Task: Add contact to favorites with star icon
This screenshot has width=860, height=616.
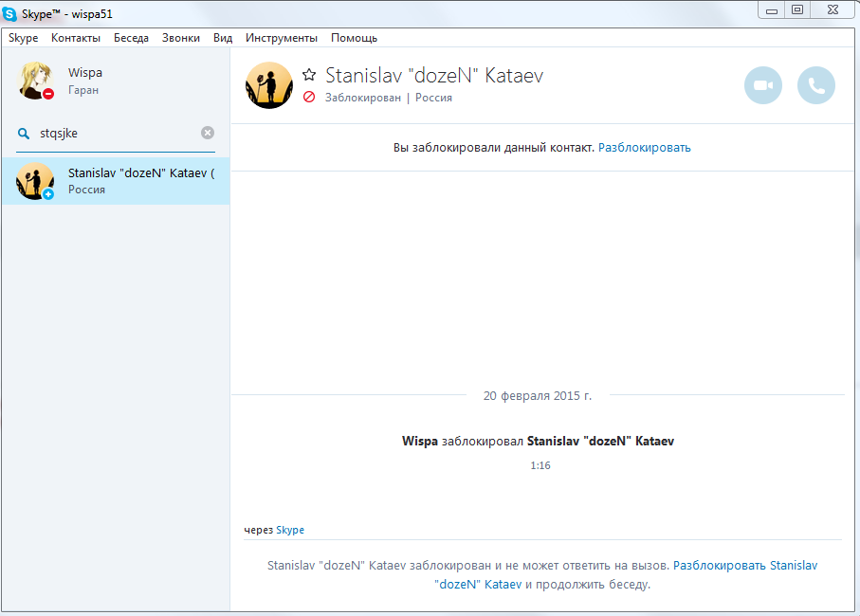Action: point(309,75)
